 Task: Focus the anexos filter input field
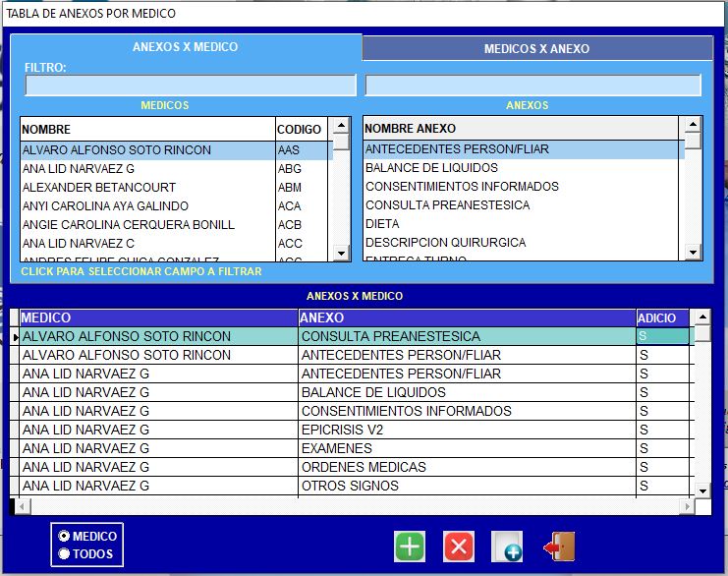click(x=533, y=86)
